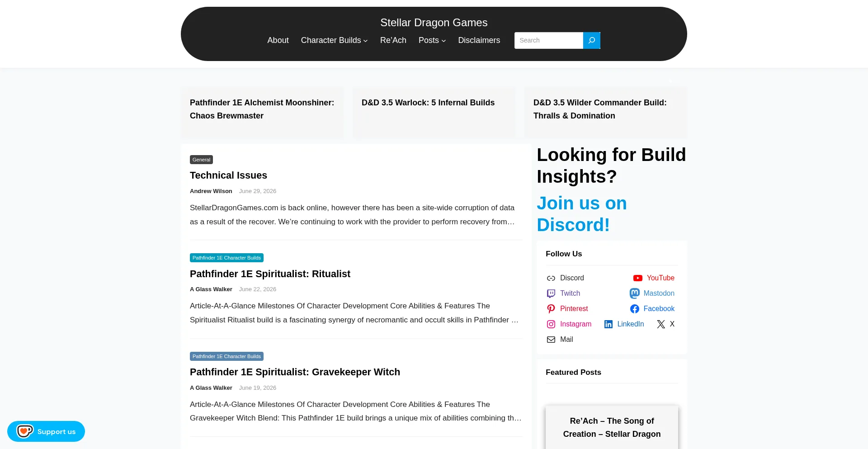Open the About menu item

pos(278,40)
